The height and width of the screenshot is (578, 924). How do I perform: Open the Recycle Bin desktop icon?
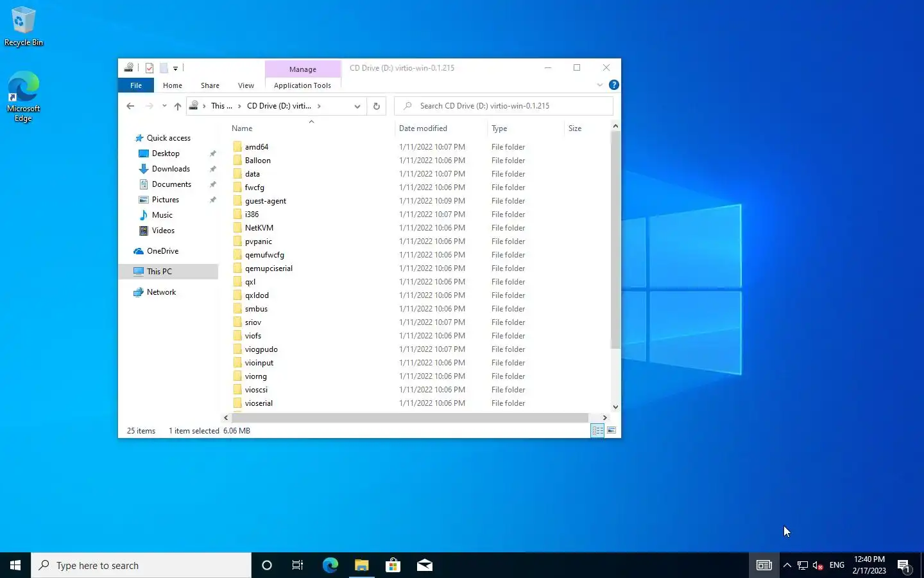click(x=24, y=27)
